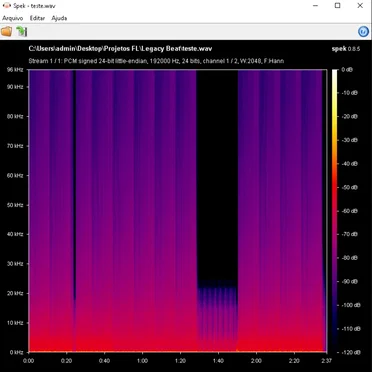Open a file with the folder icon
The width and height of the screenshot is (372, 372).
(x=7, y=31)
